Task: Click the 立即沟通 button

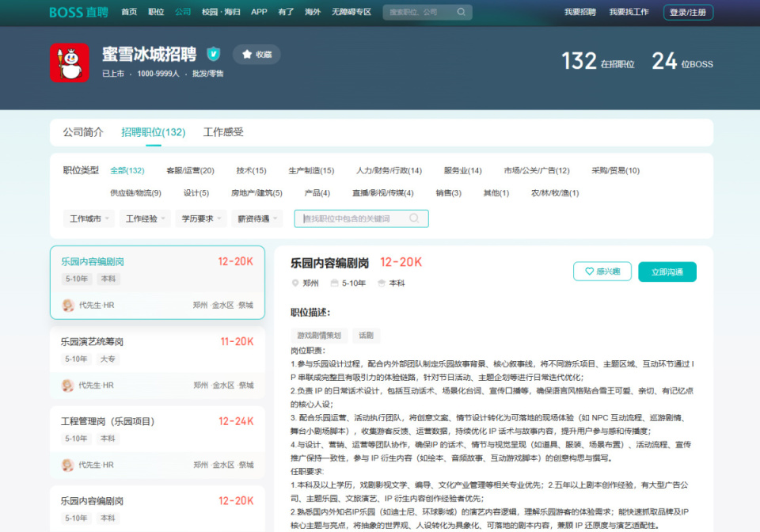Action: coord(667,270)
